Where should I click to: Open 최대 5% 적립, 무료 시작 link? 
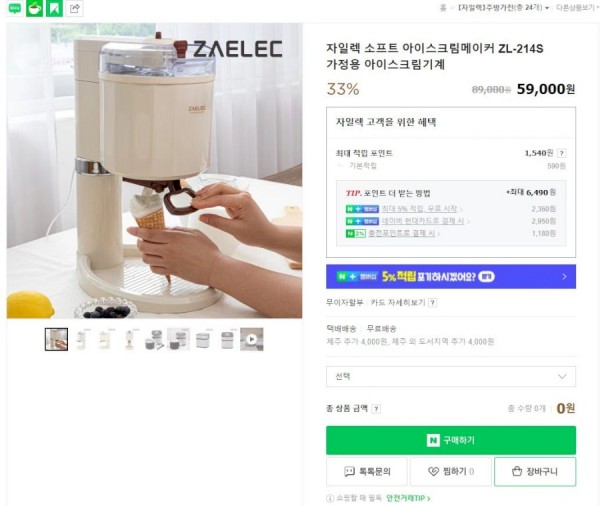tap(419, 209)
